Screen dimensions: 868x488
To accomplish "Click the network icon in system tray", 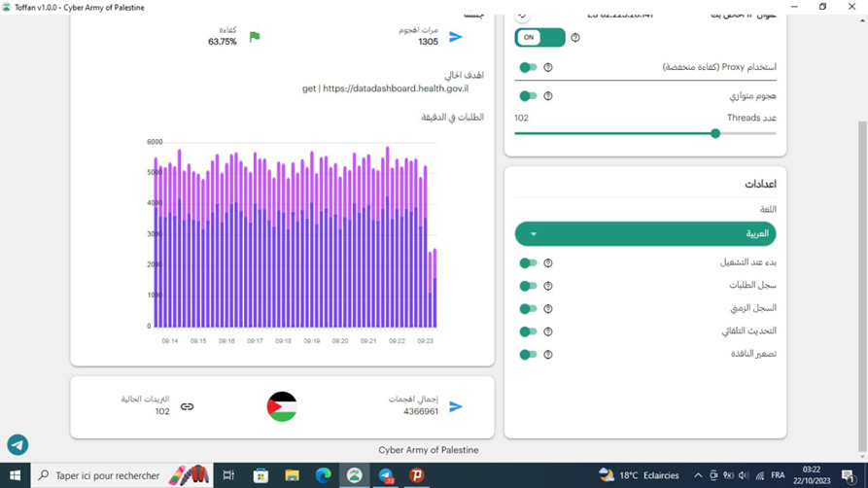I will [760, 475].
